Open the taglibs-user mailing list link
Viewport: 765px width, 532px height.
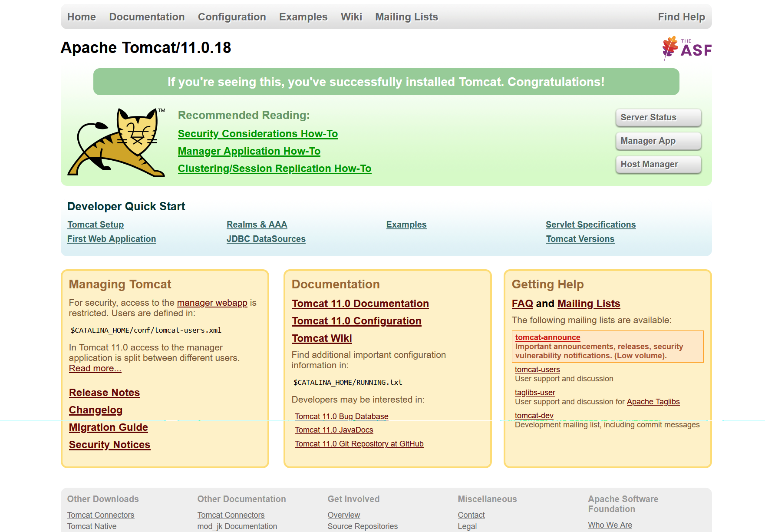pyautogui.click(x=535, y=393)
